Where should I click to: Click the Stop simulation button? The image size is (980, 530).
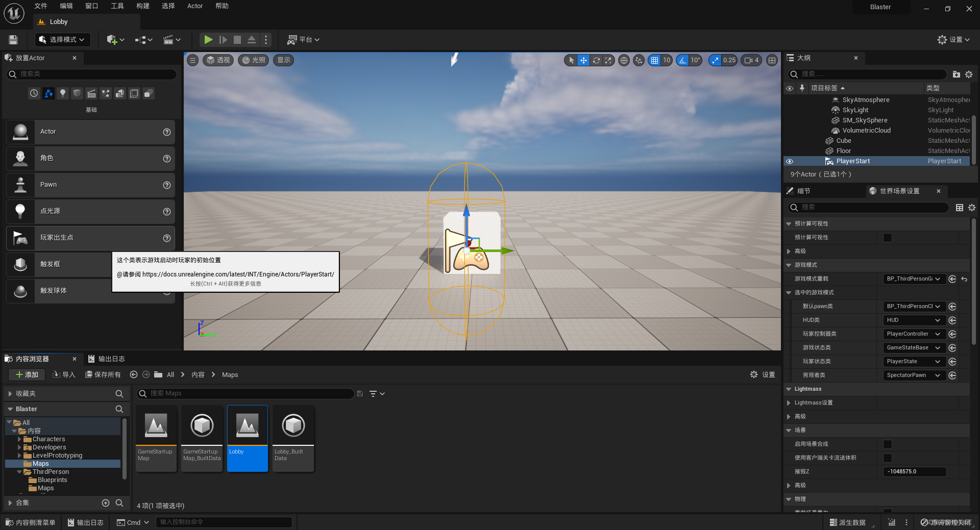[x=237, y=39]
